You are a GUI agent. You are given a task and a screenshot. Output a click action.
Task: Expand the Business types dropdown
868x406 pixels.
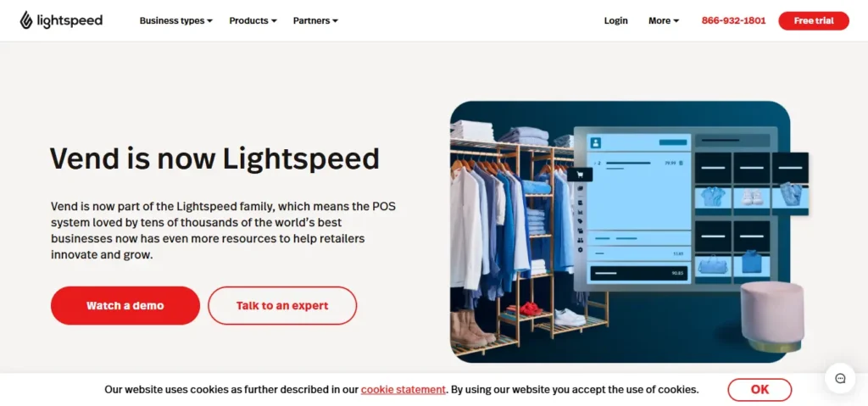[176, 20]
